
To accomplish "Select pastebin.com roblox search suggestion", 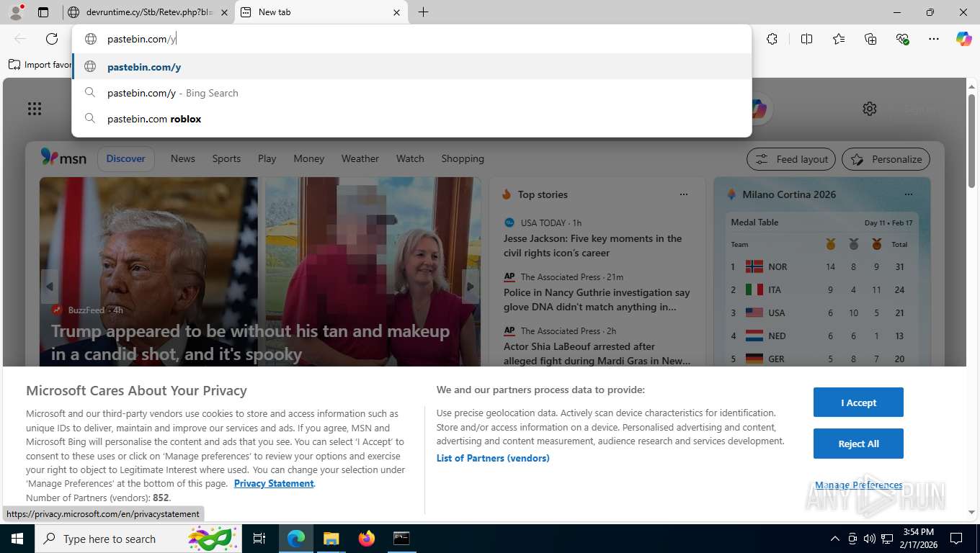I will (411, 119).
